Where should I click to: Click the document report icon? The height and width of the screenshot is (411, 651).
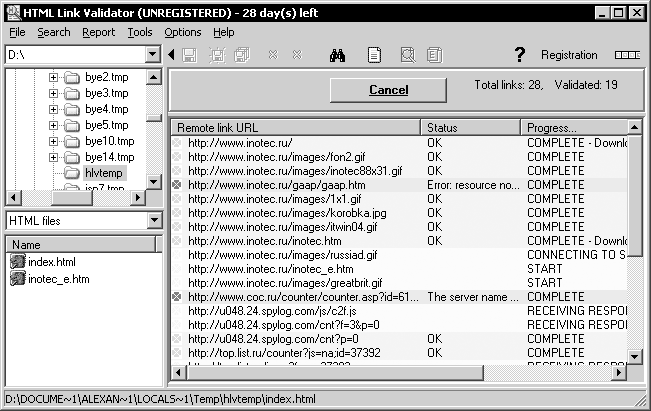pyautogui.click(x=374, y=55)
